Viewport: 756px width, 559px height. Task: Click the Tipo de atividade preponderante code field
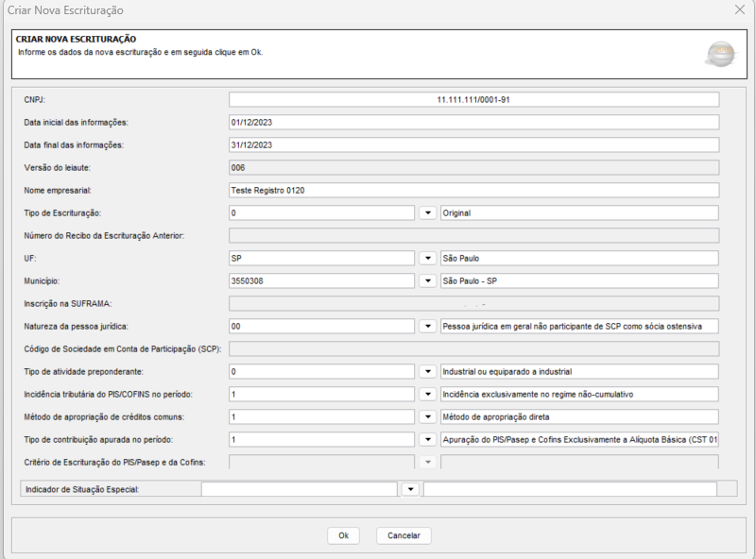(x=321, y=371)
